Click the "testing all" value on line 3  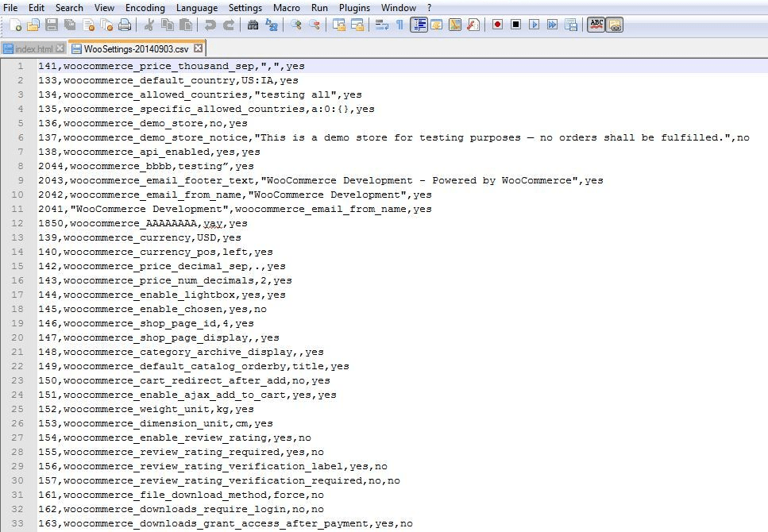[x=295, y=94]
